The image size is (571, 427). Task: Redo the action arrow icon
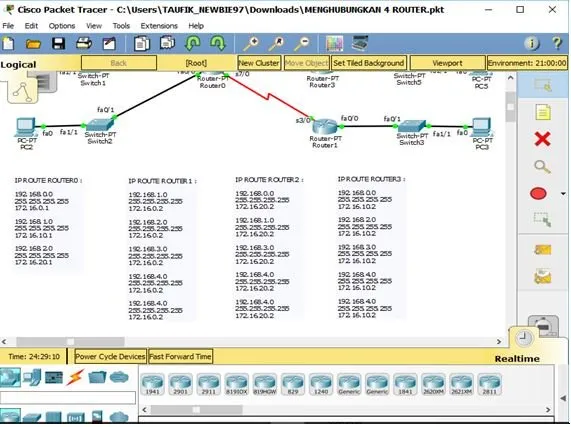coord(217,43)
